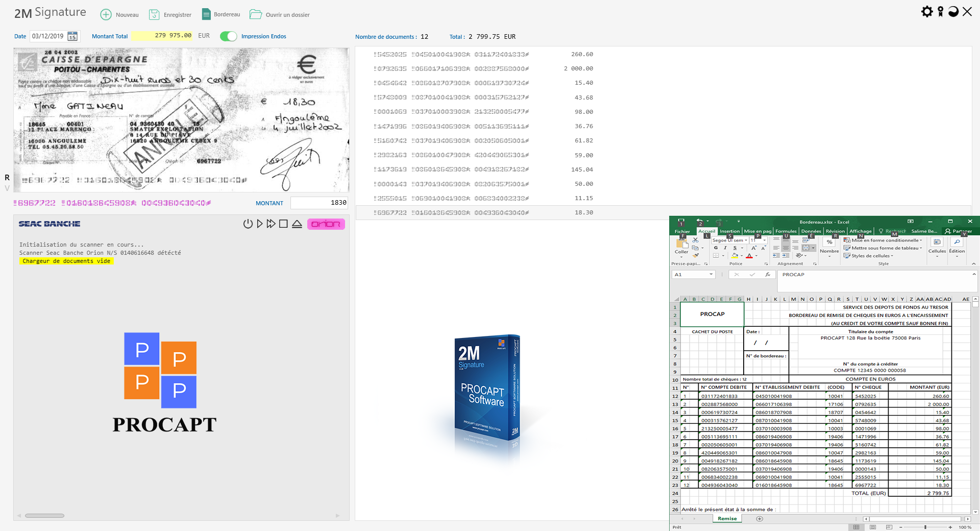Toggle italic formatting in Excel ribbon

tap(725, 248)
